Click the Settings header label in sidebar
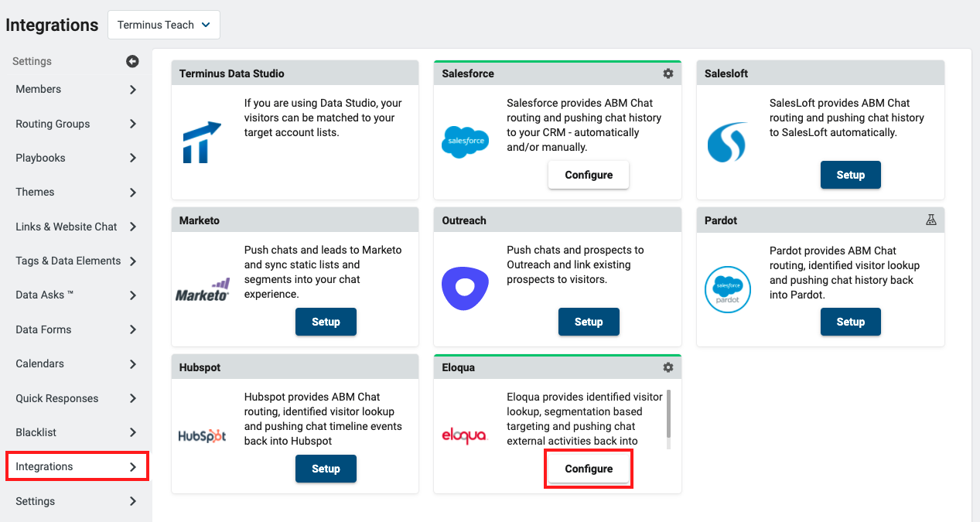Image resolution: width=980 pixels, height=522 pixels. [x=32, y=61]
